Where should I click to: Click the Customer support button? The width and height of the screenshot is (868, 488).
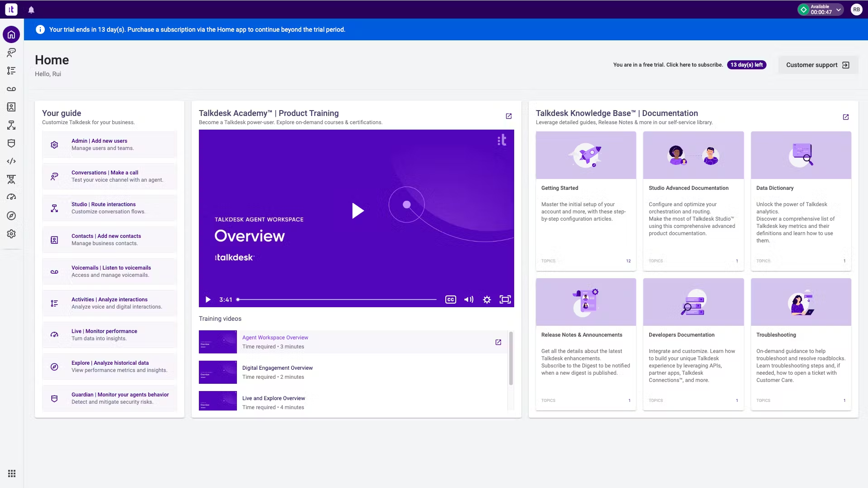pyautogui.click(x=818, y=65)
